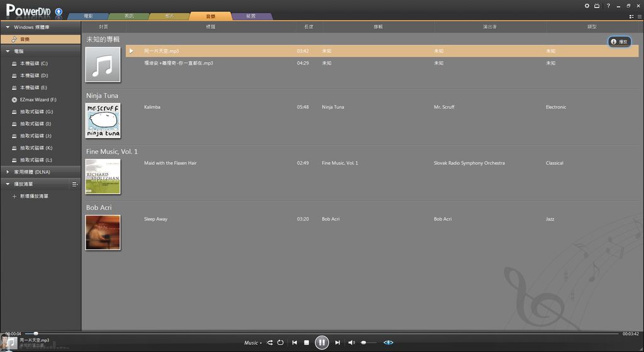The height and width of the screenshot is (352, 644).
Task: Open playlist options menu icon
Action: pyautogui.click(x=75, y=184)
